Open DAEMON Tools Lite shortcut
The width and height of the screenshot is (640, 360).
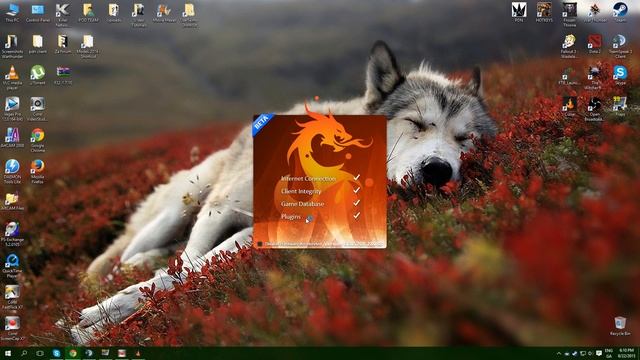point(12,171)
